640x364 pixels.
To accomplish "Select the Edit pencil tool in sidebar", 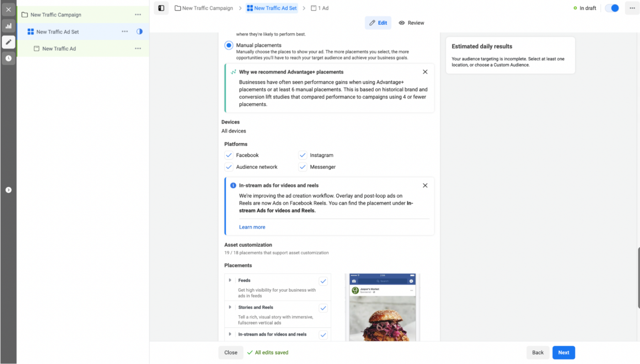I will 8,42.
